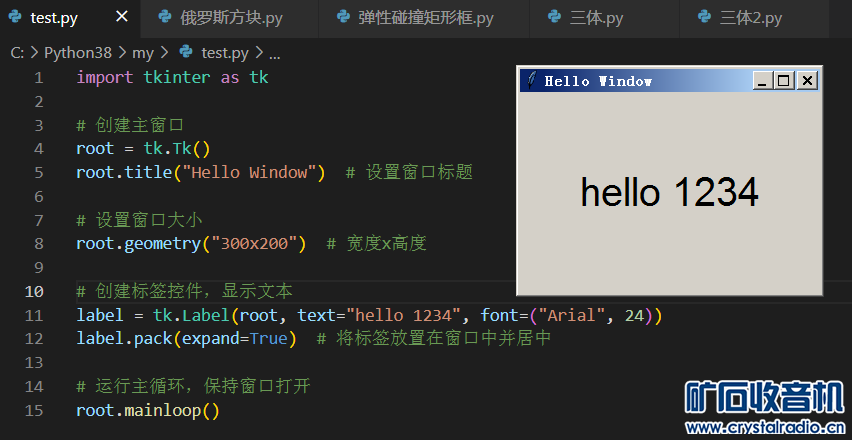Screen dimensions: 852x440
Task: Click the feather icon in Hello Window titlebar
Action: click(x=531, y=81)
